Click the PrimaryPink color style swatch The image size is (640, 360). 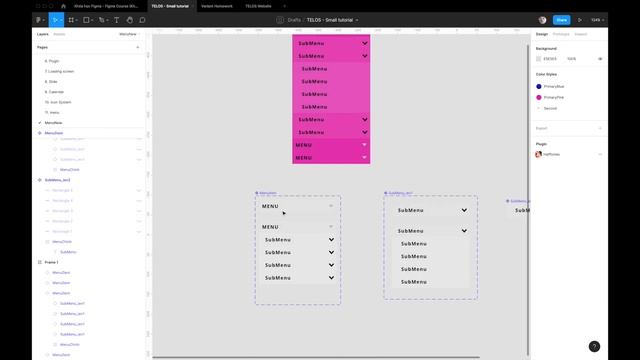point(539,98)
